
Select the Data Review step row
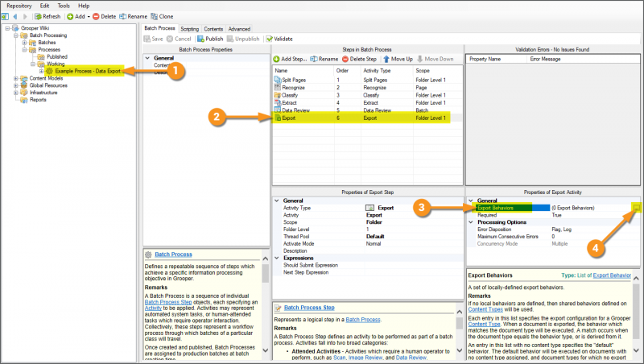(x=368, y=110)
